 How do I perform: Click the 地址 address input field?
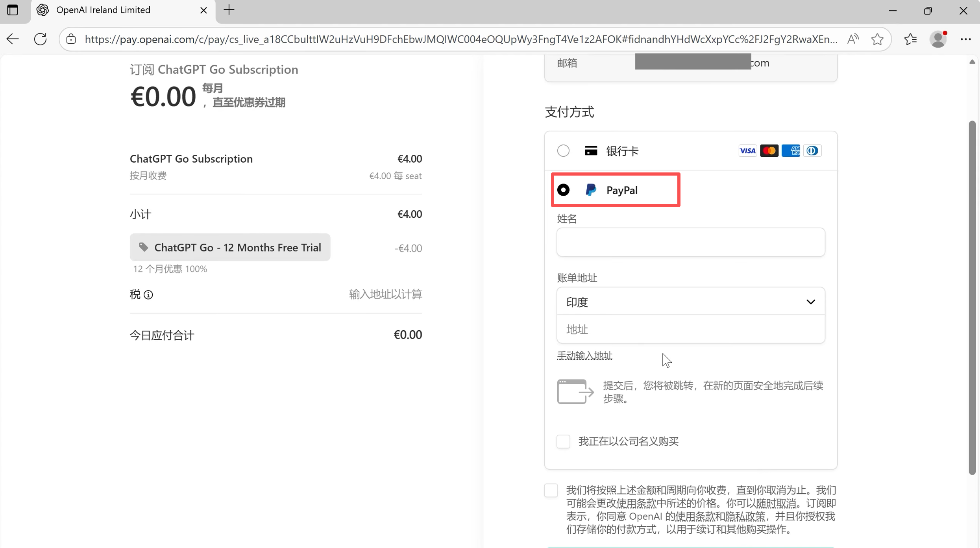690,329
